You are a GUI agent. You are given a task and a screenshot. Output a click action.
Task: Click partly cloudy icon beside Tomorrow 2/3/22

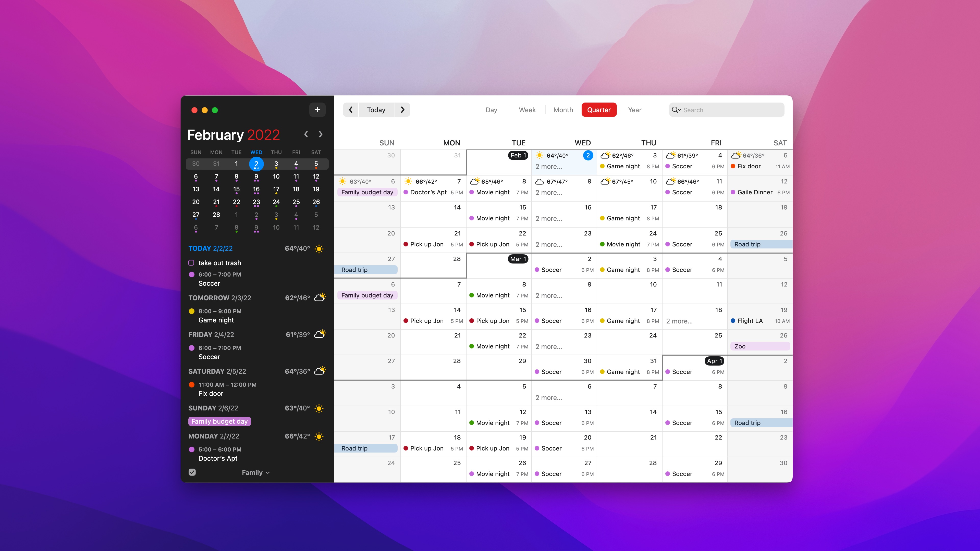click(320, 297)
